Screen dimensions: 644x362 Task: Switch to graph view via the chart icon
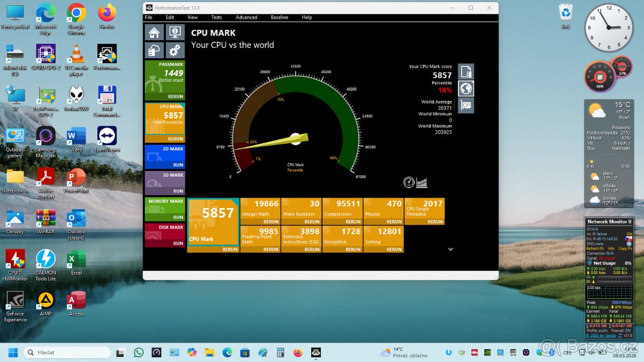[x=422, y=182]
